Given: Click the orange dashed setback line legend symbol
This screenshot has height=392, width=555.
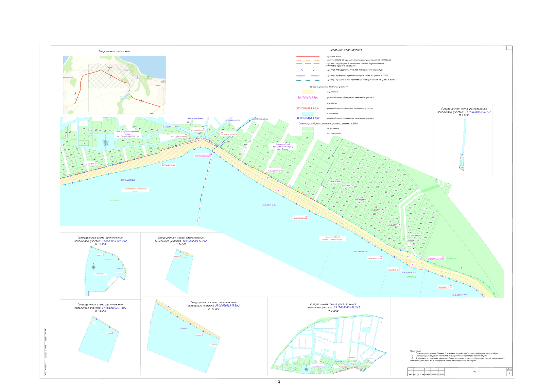Looking at the screenshot, I should coord(308,60).
